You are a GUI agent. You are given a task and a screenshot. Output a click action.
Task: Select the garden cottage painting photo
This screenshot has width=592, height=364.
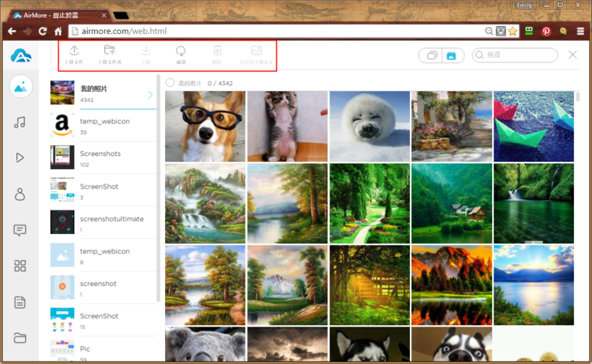click(452, 127)
